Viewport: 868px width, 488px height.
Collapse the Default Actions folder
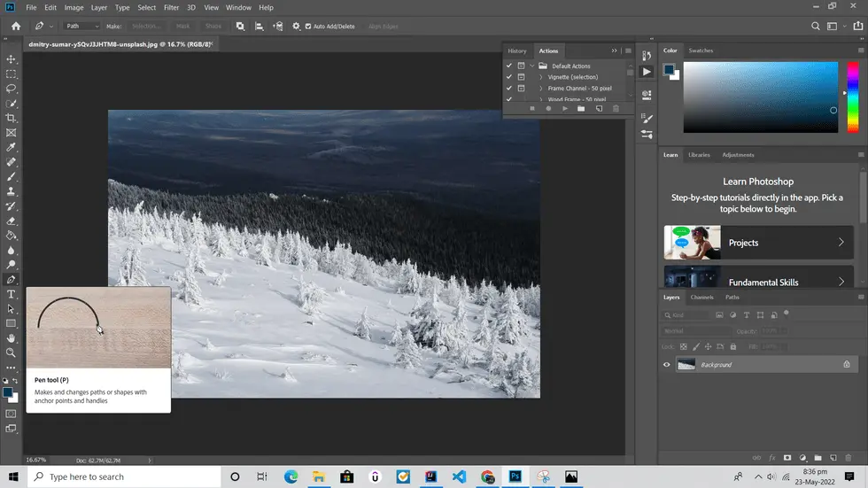(532, 66)
